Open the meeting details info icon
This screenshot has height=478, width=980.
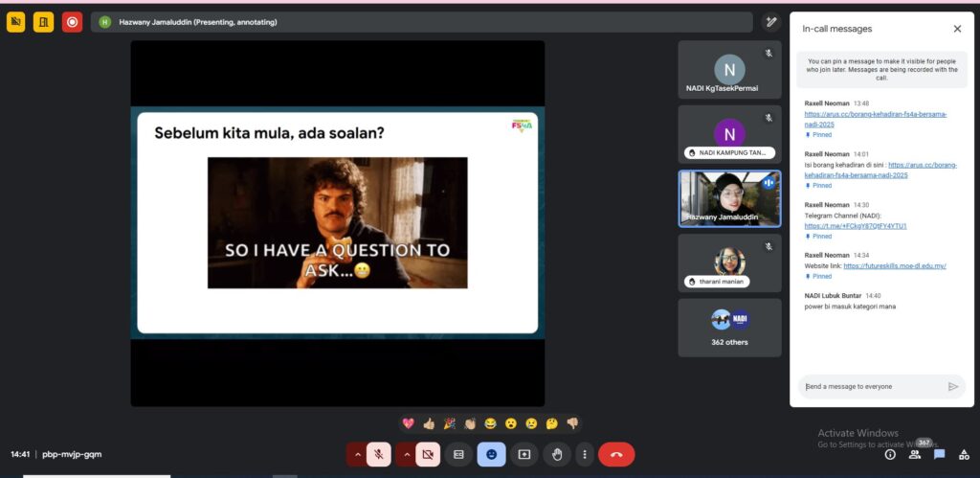(890, 455)
